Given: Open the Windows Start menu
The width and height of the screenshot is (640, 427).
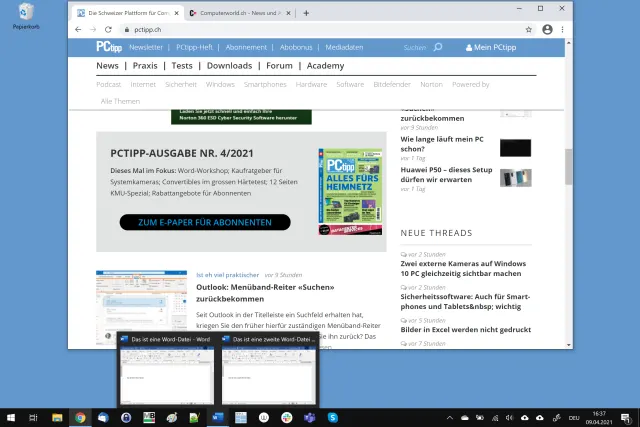Looking at the screenshot, I should 11,418.
